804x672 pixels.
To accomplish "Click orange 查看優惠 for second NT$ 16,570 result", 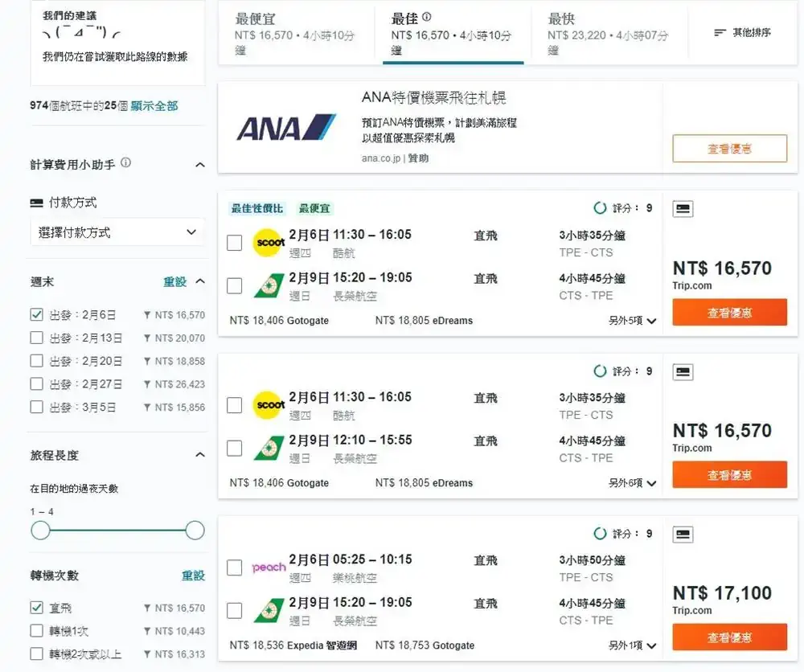I will pyautogui.click(x=730, y=474).
